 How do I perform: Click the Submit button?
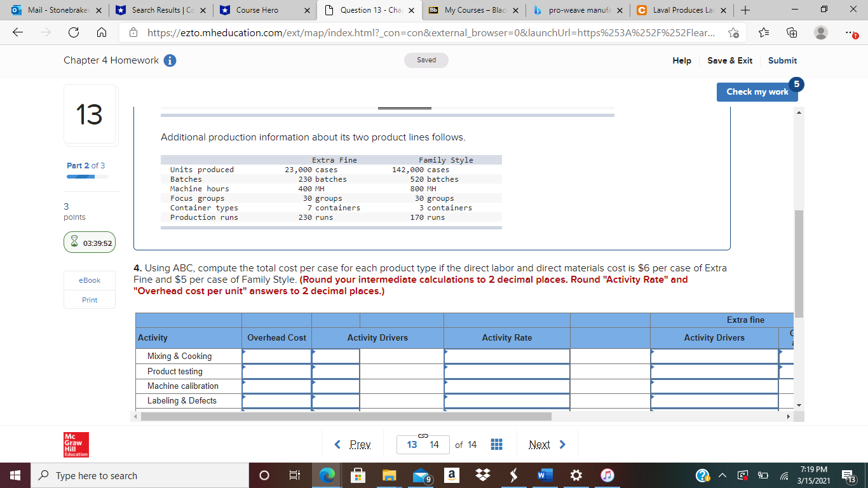(782, 60)
